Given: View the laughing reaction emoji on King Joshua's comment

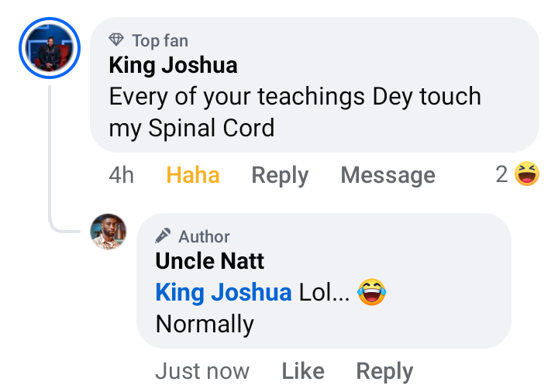Looking at the screenshot, I should (526, 174).
